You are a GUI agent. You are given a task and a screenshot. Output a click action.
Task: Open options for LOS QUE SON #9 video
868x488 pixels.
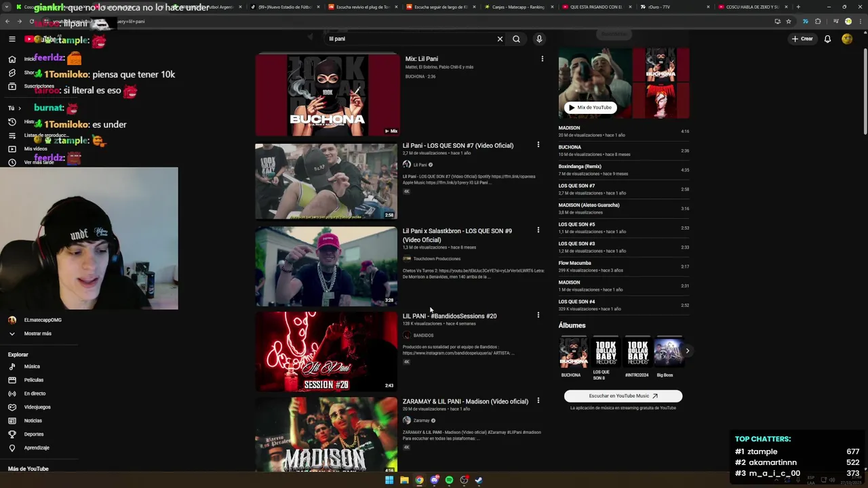[x=538, y=230]
